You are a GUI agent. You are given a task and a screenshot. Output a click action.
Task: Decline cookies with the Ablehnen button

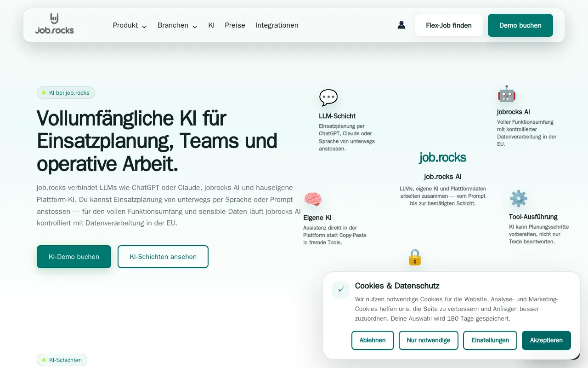pos(373,340)
